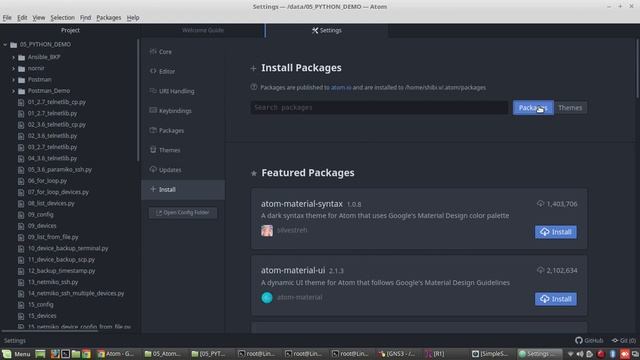
Task: Open the View menu
Action: (x=39, y=18)
